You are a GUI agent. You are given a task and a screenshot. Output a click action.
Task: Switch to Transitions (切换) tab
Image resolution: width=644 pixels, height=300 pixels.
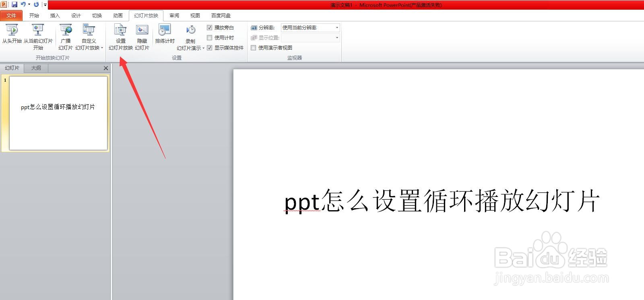coord(97,16)
